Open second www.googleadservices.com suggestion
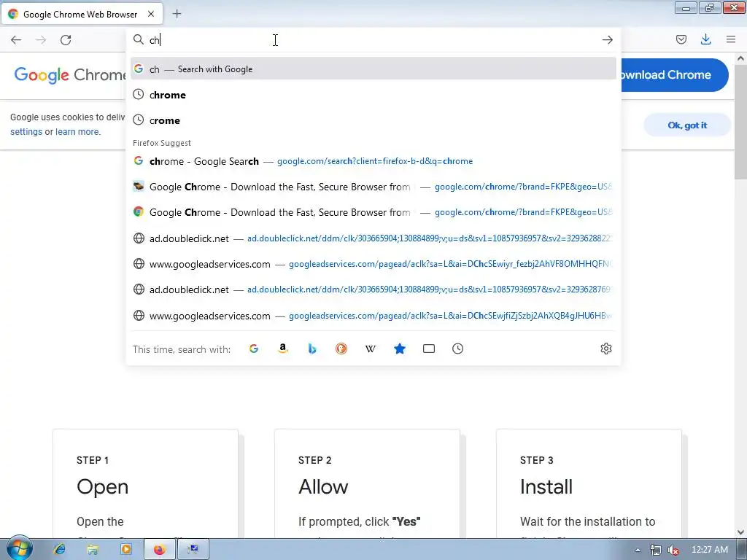 coord(373,316)
